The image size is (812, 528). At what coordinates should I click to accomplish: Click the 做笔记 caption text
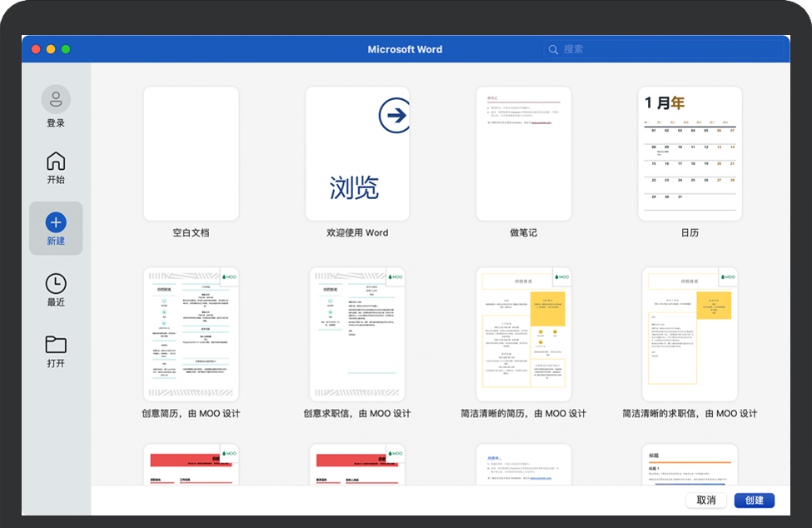click(524, 233)
